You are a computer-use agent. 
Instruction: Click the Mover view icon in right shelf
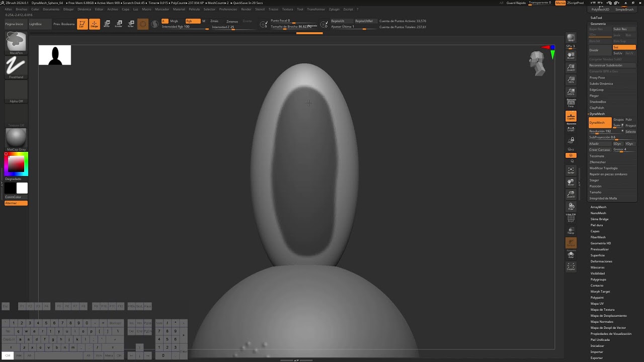(571, 182)
